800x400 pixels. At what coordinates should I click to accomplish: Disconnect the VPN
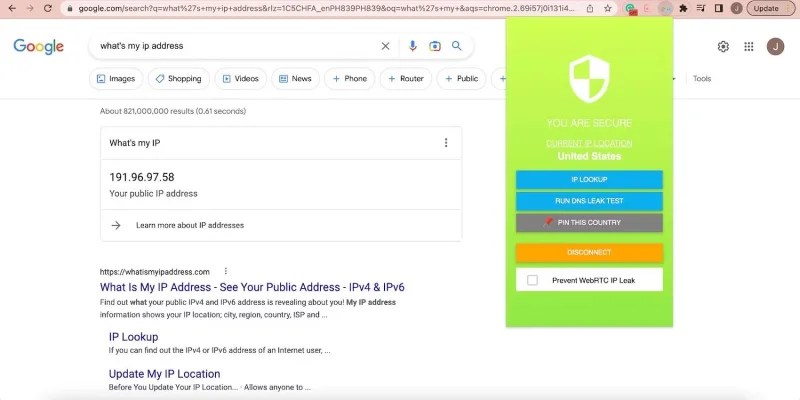tap(589, 253)
